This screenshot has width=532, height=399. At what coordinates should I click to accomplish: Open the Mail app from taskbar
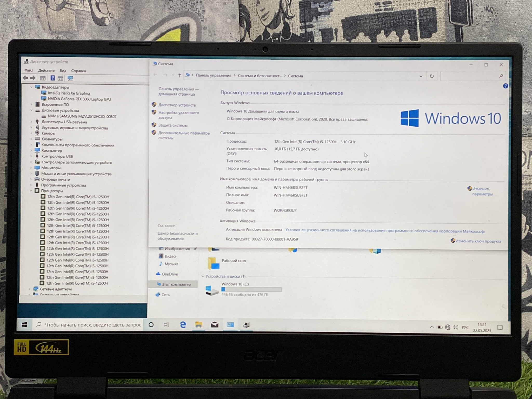[214, 325]
